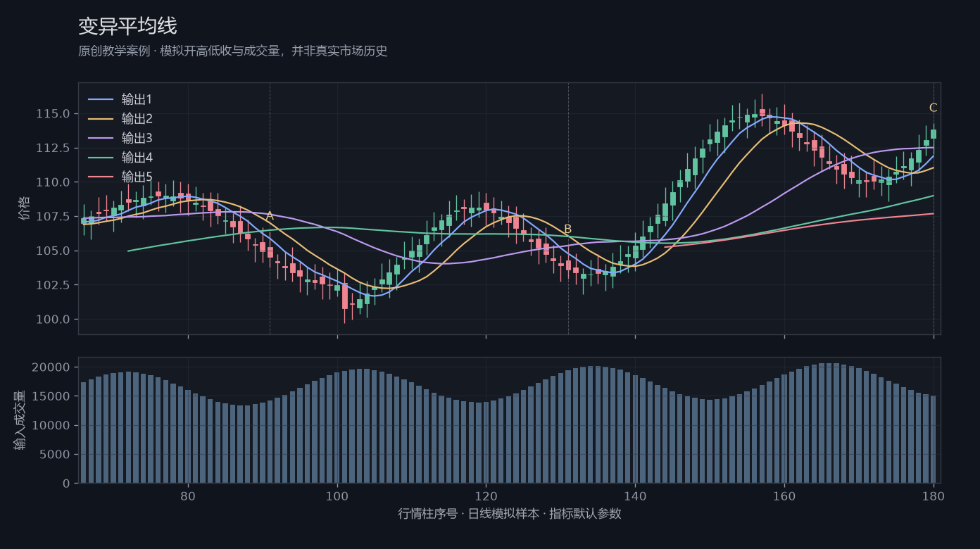Click the 140 tick on the x-axis
The height and width of the screenshot is (549, 980).
point(635,496)
